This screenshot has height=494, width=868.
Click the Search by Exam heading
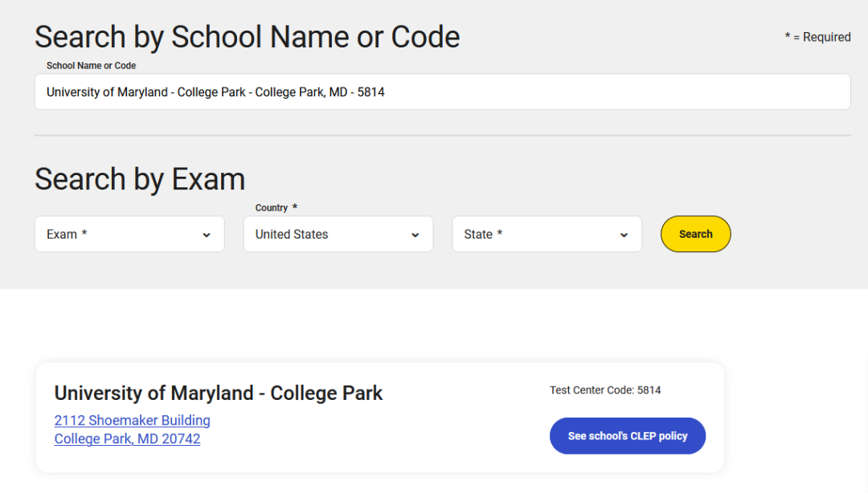click(140, 179)
